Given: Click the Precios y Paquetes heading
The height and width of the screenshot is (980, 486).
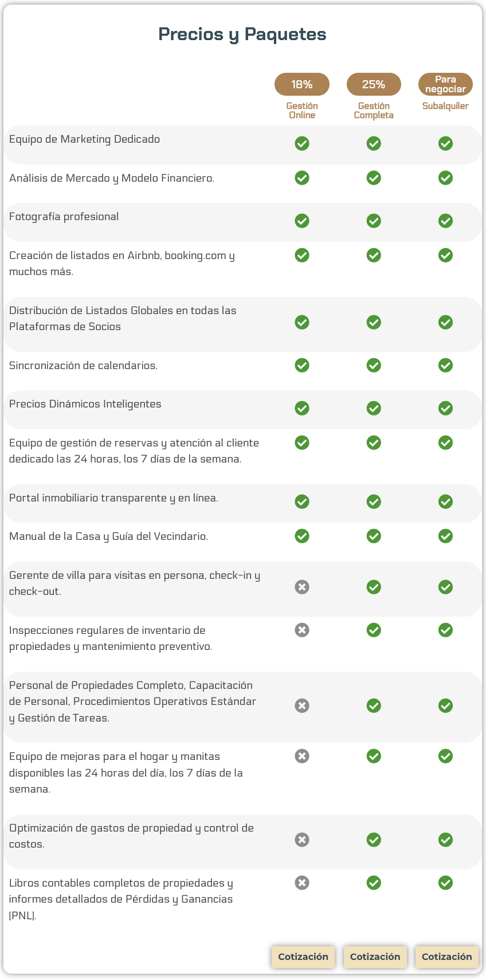Looking at the screenshot, I should (x=242, y=34).
